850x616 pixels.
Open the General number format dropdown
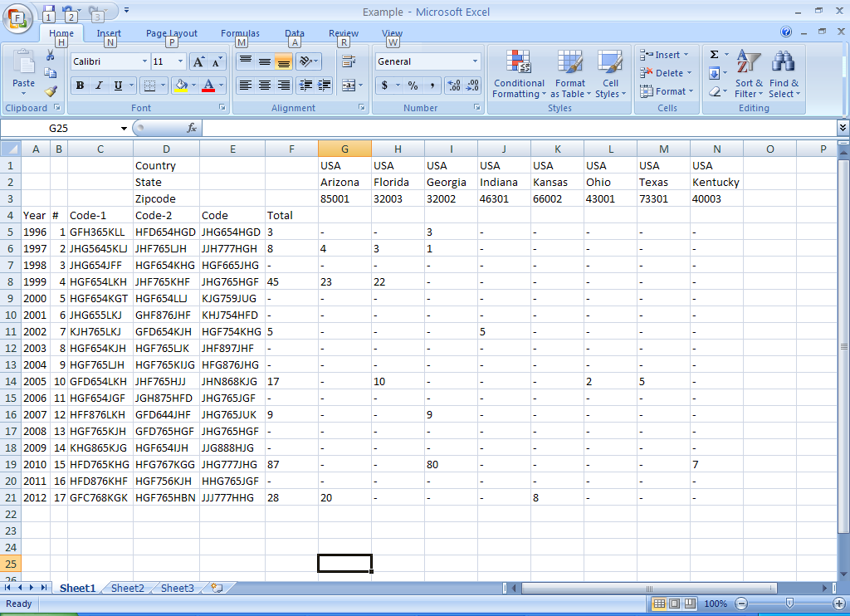pos(475,61)
